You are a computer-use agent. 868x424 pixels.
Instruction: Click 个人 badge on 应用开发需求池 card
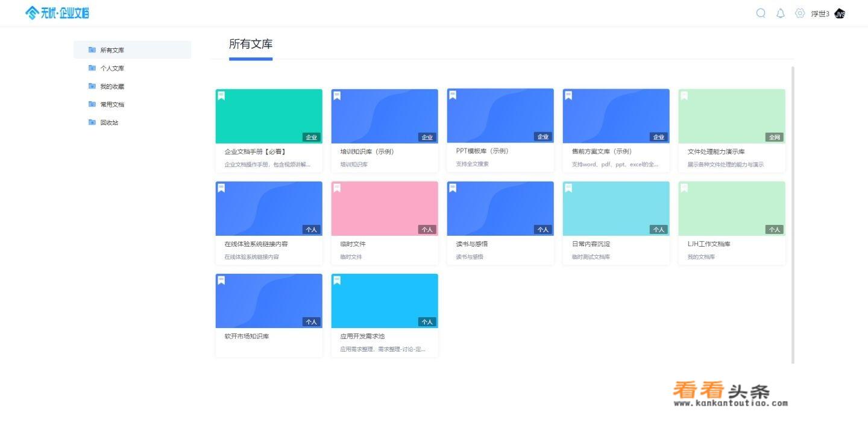pyautogui.click(x=427, y=321)
